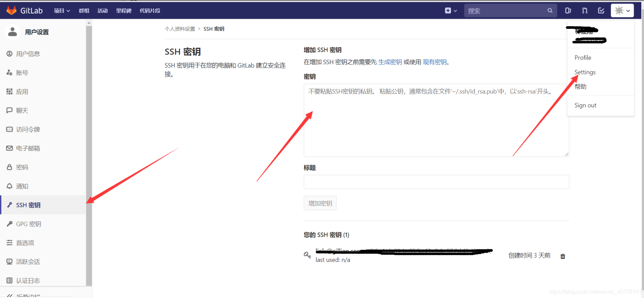Screen dimensions: 644x298
Task: Open 认证日志 settings page
Action: coord(28,281)
